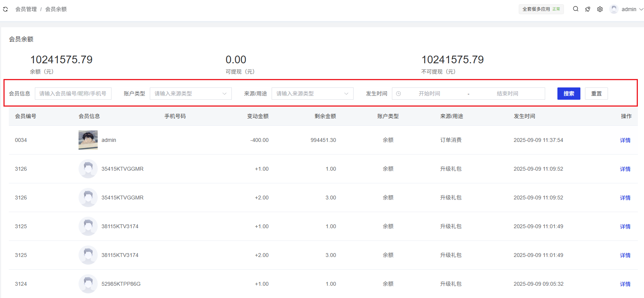Screen dimensions: 644x298
Task: Expand the 账户类型 dropdown
Action: tap(190, 94)
